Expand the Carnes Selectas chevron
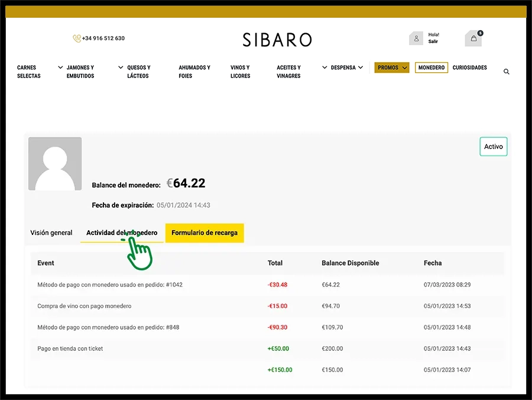532x400 pixels. 60,67
